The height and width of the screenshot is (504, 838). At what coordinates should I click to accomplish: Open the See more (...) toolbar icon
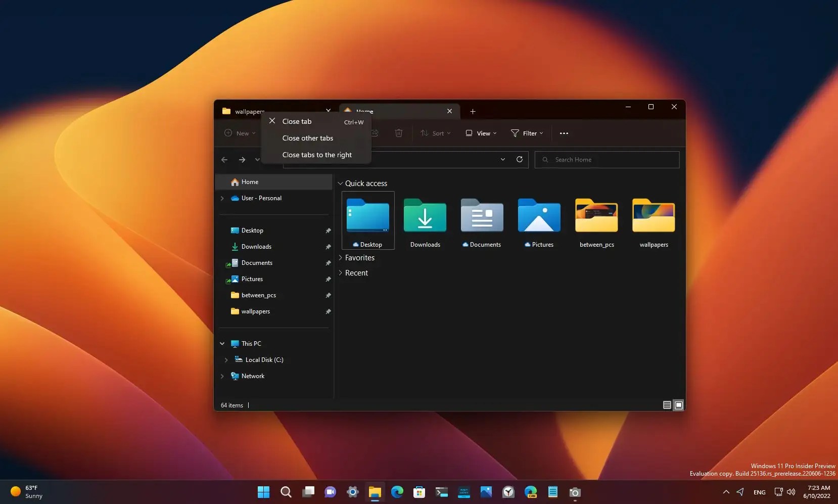564,133
